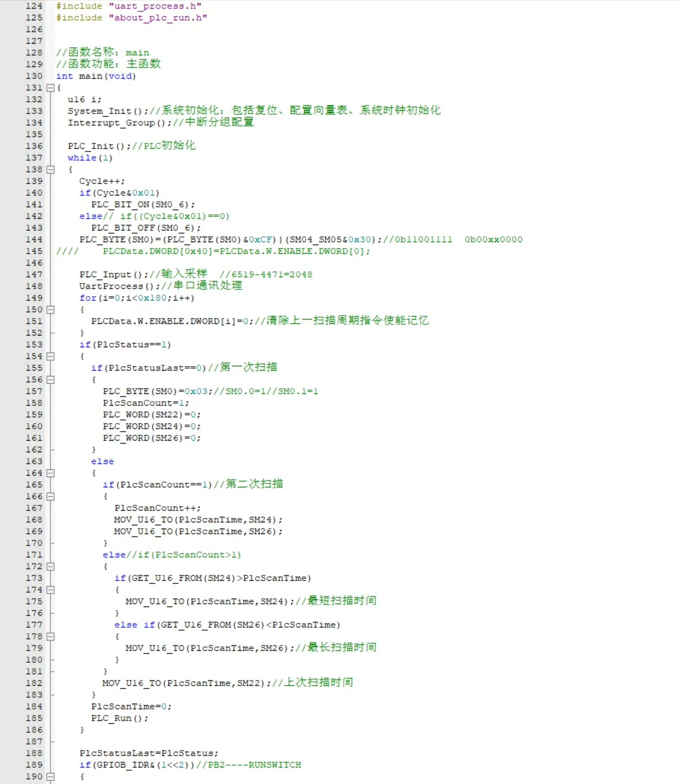
Task: Click on 'PLC_WORD(SM22)=0;' statement
Action: click(151, 415)
